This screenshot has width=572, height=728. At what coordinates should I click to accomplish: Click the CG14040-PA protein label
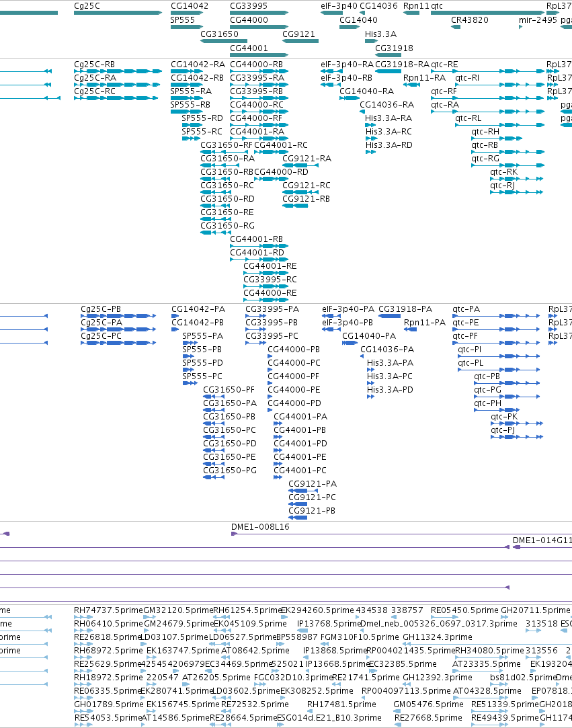coord(369,335)
